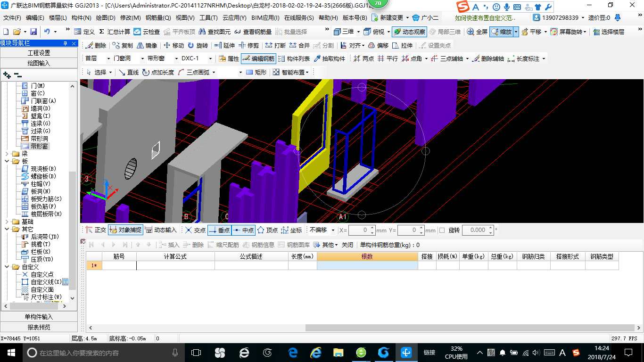Click 新建变更 button
The height and width of the screenshot is (362, 644).
[x=388, y=17]
